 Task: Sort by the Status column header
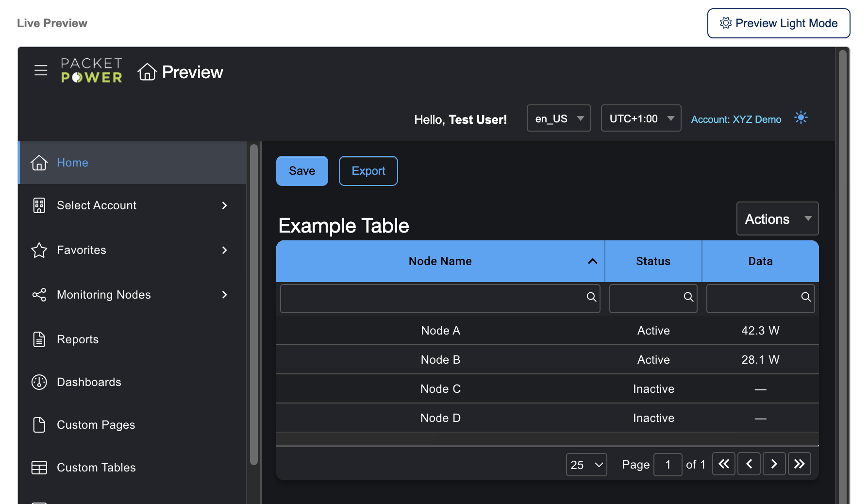tap(653, 261)
